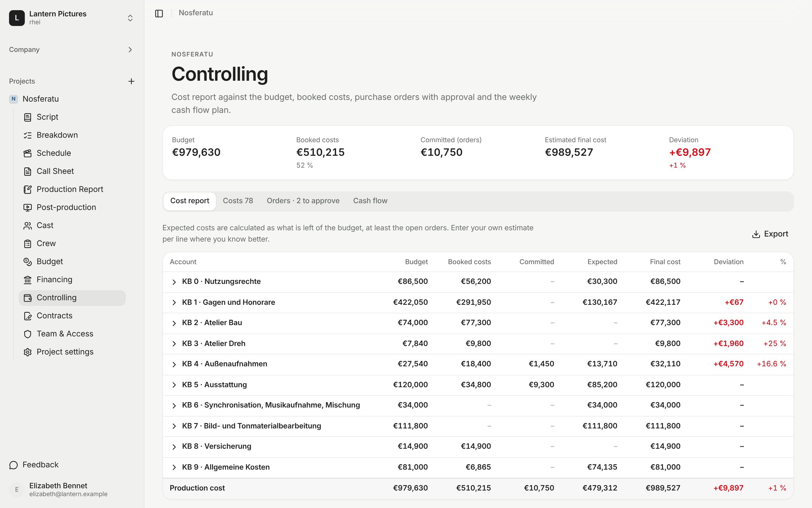The width and height of the screenshot is (812, 508).
Task: Open the Project settings gear icon
Action: (x=28, y=352)
